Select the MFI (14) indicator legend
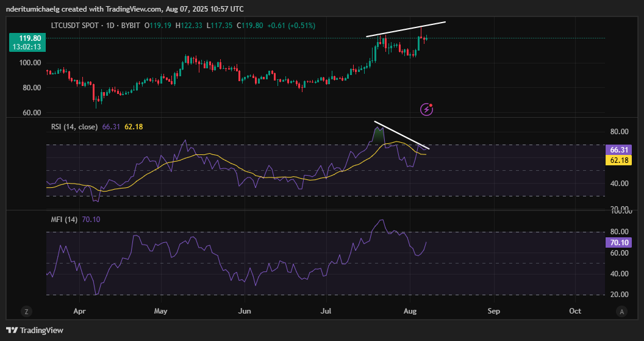Screen dimensions: 644x341 coord(64,219)
